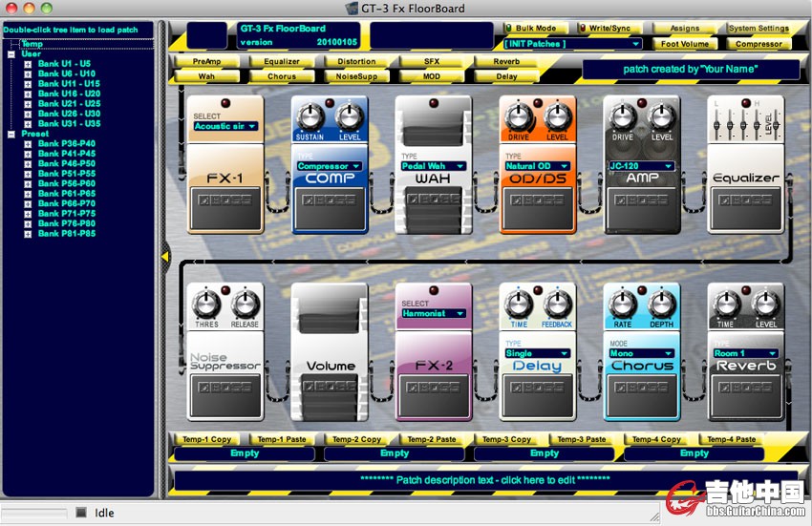The height and width of the screenshot is (526, 812).
Task: Click the Chorus Depth knob
Action: [x=662, y=305]
